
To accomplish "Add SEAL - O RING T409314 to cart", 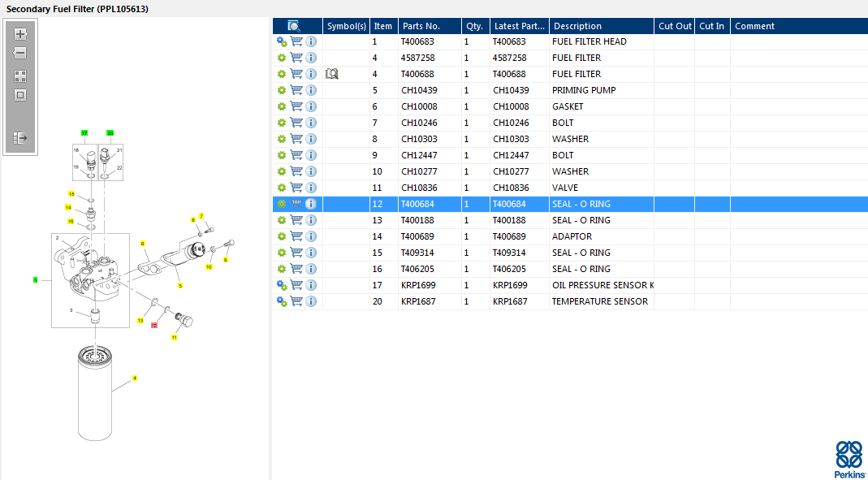I will tap(296, 253).
